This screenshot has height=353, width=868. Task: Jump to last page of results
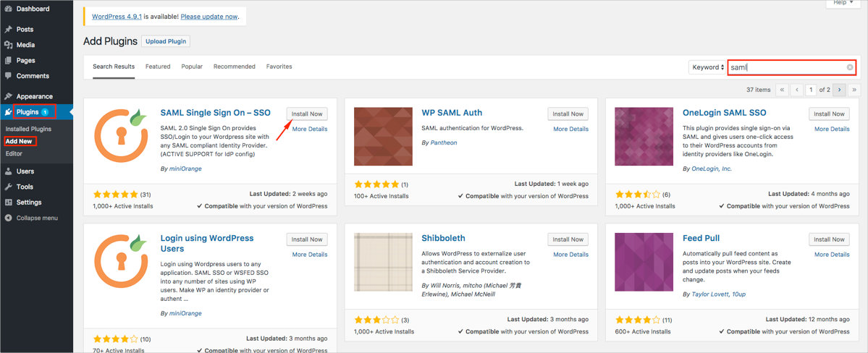tap(854, 90)
